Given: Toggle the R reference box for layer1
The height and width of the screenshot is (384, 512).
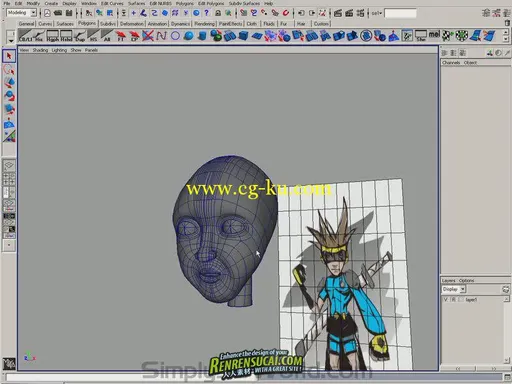Looking at the screenshot, I should tap(453, 300).
